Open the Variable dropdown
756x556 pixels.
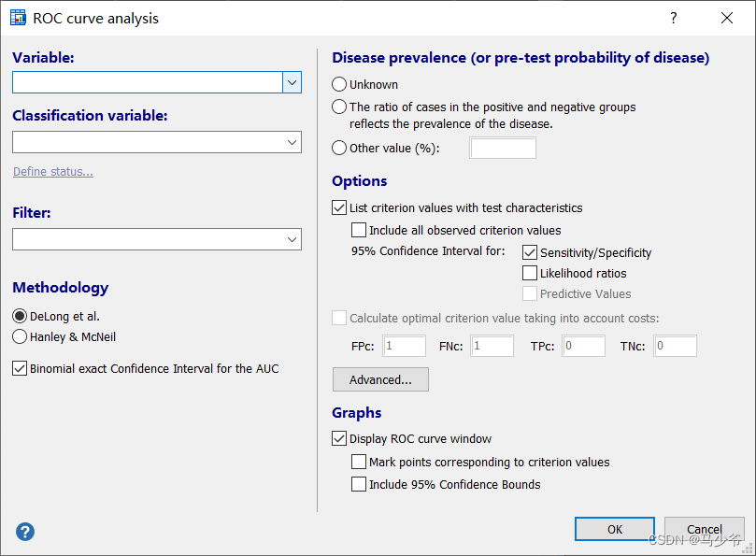[291, 82]
